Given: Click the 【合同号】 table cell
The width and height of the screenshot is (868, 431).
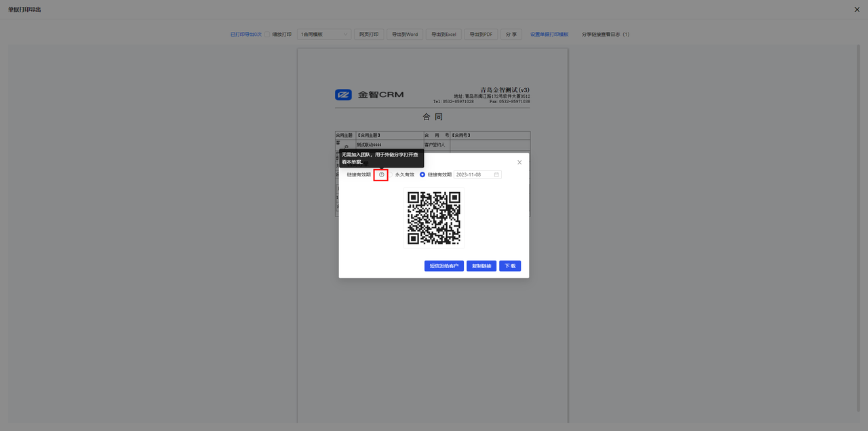Looking at the screenshot, I should tap(490, 135).
